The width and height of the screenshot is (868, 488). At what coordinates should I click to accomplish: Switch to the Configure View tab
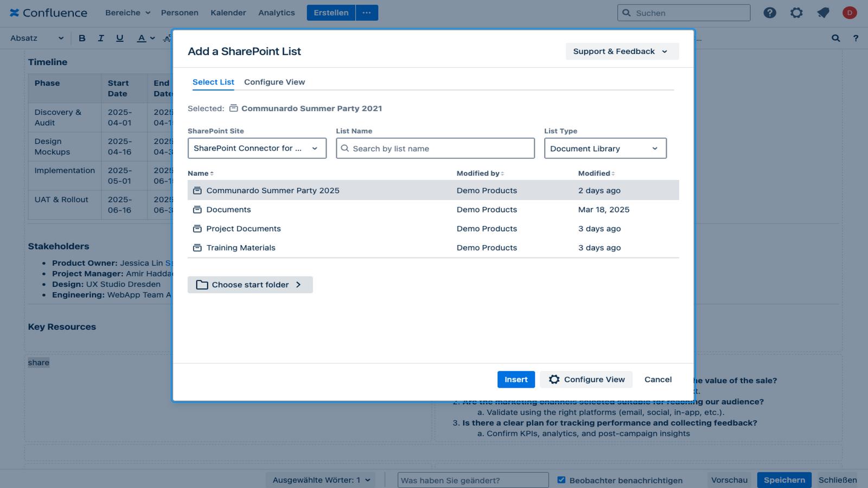pyautogui.click(x=274, y=82)
